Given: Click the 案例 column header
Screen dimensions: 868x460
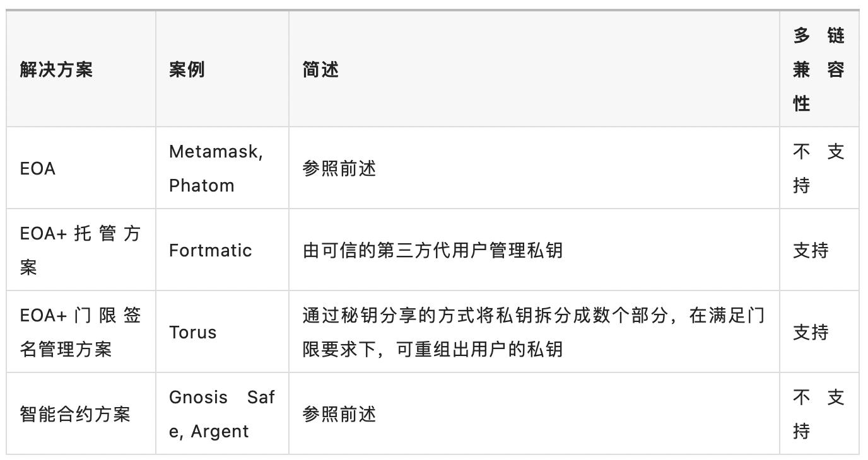Looking at the screenshot, I should pos(187,69).
